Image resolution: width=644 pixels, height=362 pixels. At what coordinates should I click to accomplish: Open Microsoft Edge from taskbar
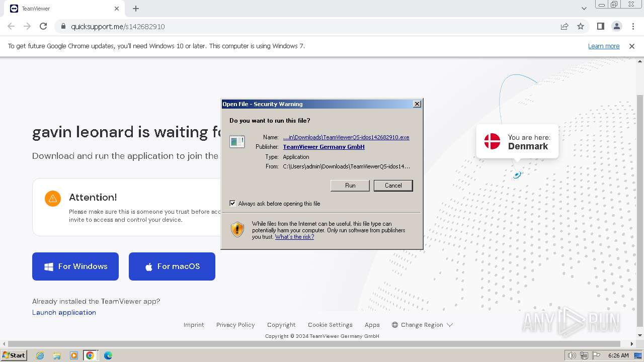click(108, 355)
